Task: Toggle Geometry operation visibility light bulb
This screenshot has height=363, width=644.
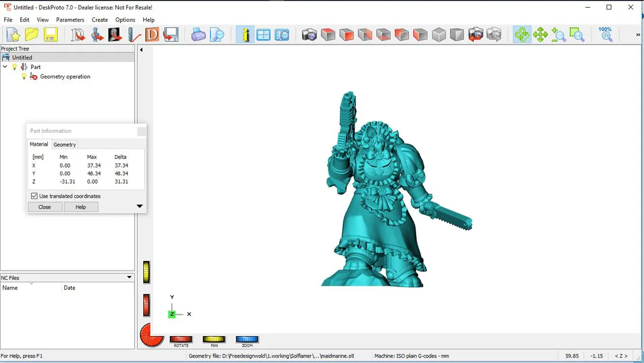Action: point(24,76)
